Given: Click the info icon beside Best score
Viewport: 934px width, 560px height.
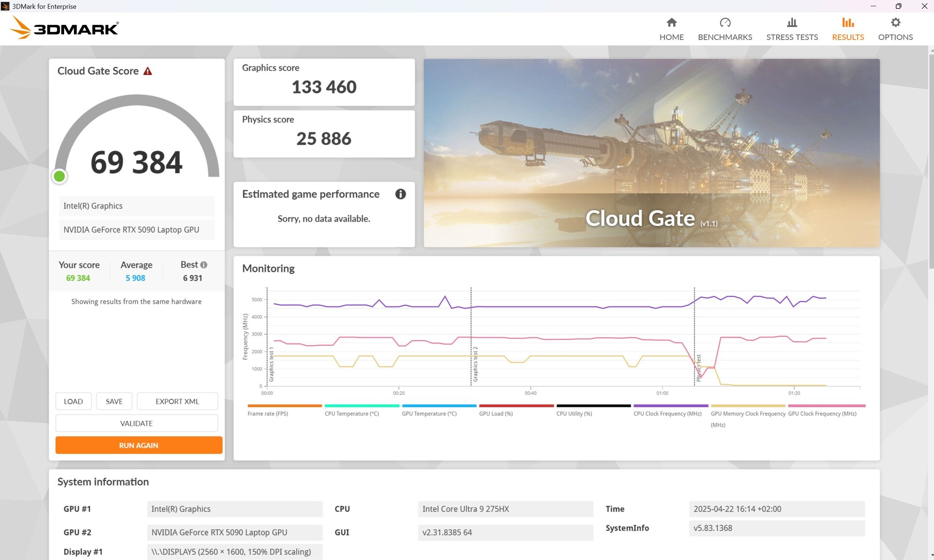Looking at the screenshot, I should (x=204, y=265).
